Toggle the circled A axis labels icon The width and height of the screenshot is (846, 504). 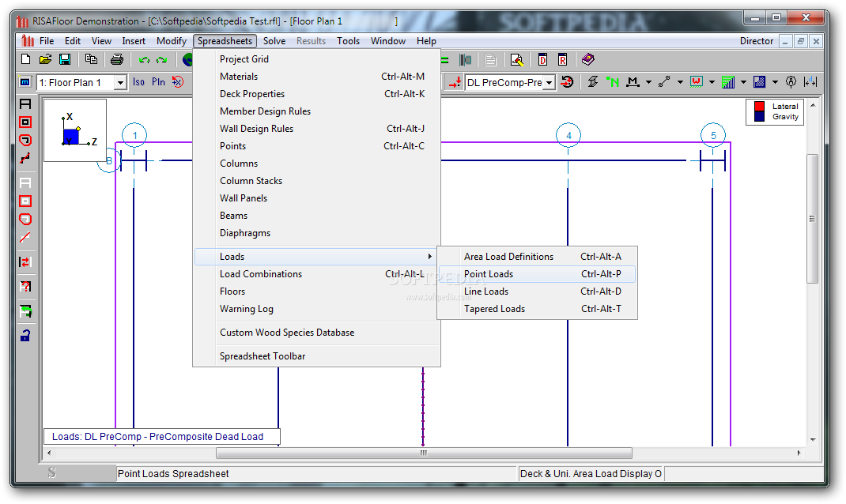pyautogui.click(x=791, y=82)
